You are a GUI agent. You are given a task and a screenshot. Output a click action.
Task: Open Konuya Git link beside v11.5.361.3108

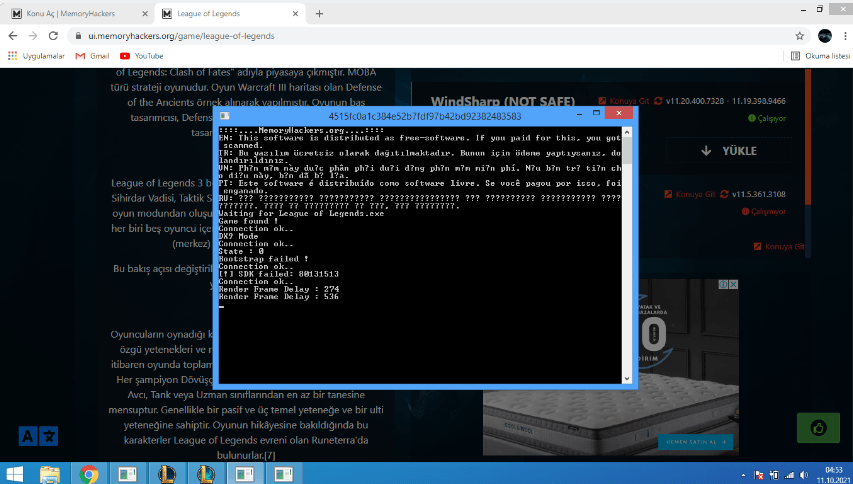[x=691, y=194]
